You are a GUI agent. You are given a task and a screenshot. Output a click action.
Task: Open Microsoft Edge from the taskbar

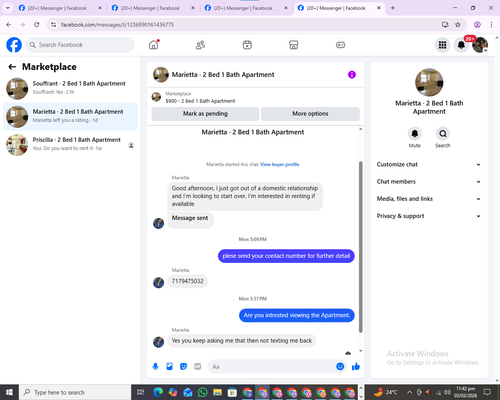pyautogui.click(x=158, y=392)
